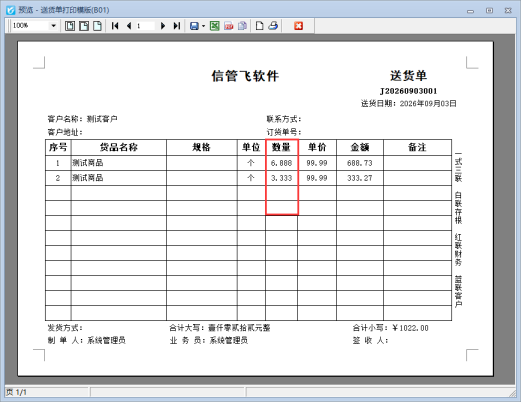Maximize the preview window
The height and width of the screenshot is (403, 522).
pos(489,11)
